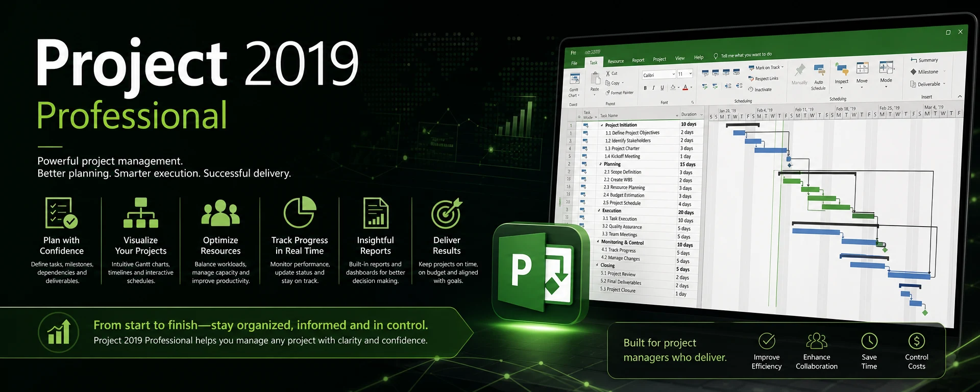Collapse the Monitoring & Control summary task
Screen dimensions: 980x392
(x=598, y=242)
